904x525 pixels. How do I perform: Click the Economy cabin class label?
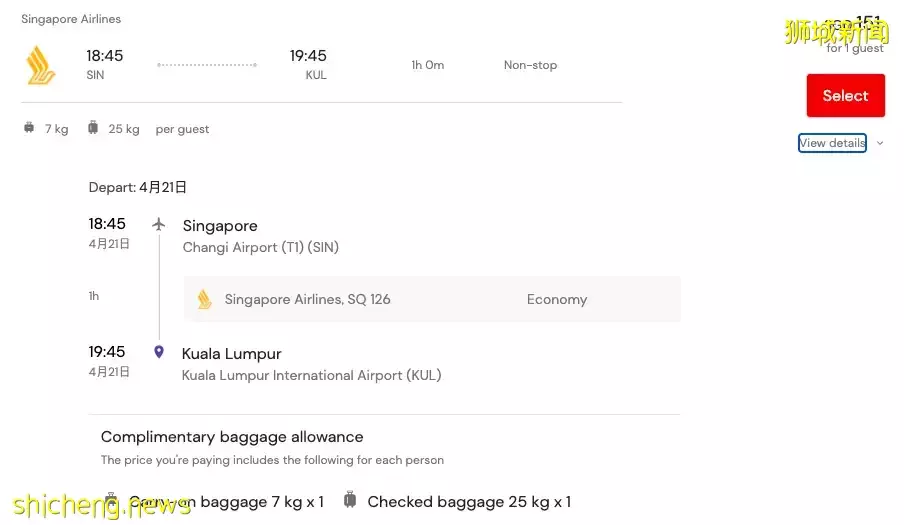[x=557, y=299]
